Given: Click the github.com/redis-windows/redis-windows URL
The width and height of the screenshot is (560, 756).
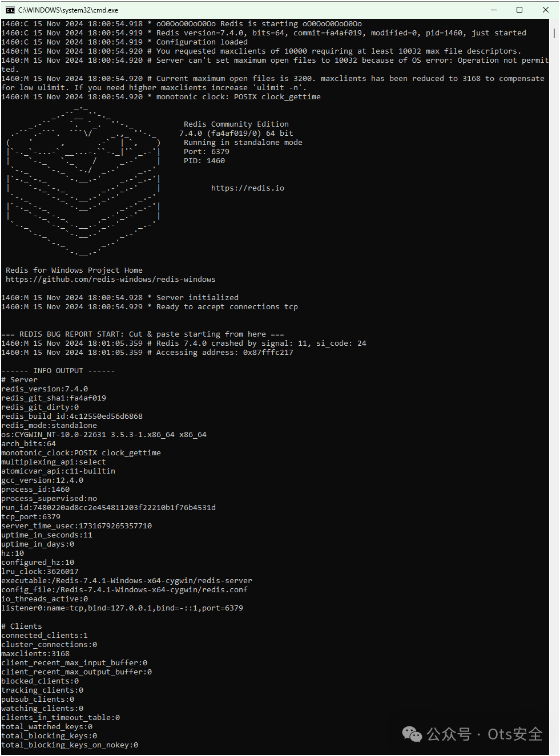Looking at the screenshot, I should coord(111,280).
